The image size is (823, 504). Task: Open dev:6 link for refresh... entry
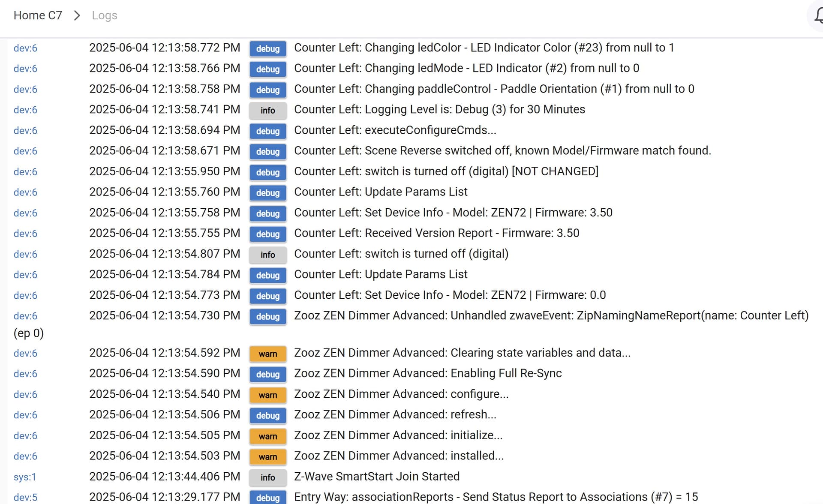(25, 415)
